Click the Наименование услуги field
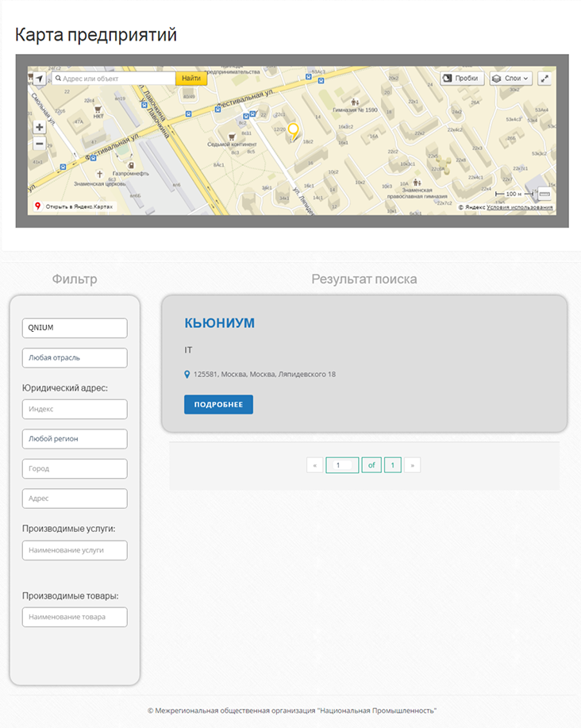Image resolution: width=581 pixels, height=728 pixels. click(x=75, y=550)
